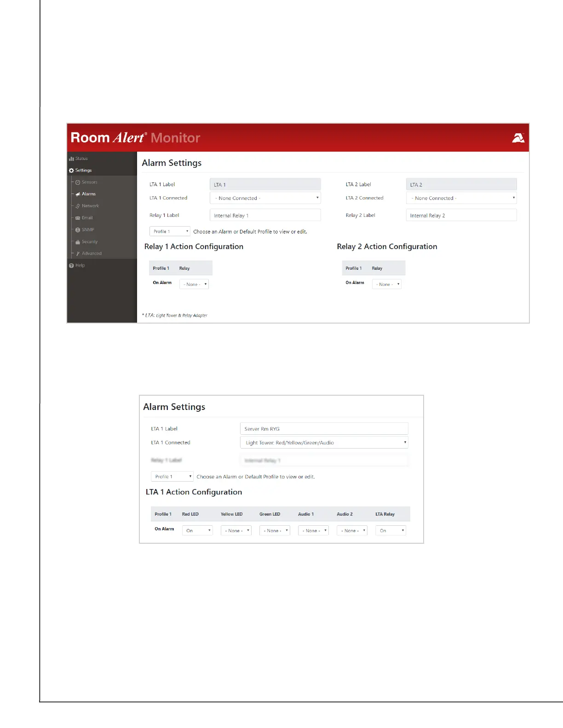
Task: Open Relay 2 On Alarm dropdown
Action: point(387,284)
